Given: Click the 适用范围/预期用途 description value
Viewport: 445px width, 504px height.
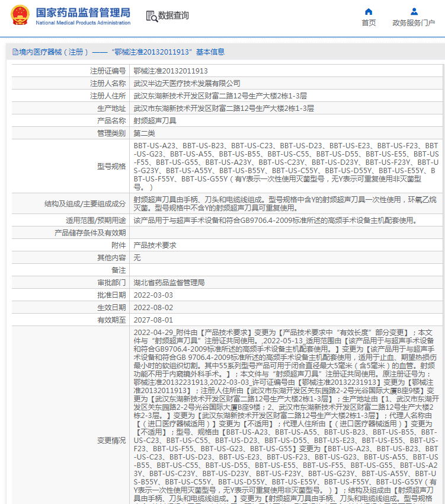Looking at the screenshot, I should click(x=275, y=221).
